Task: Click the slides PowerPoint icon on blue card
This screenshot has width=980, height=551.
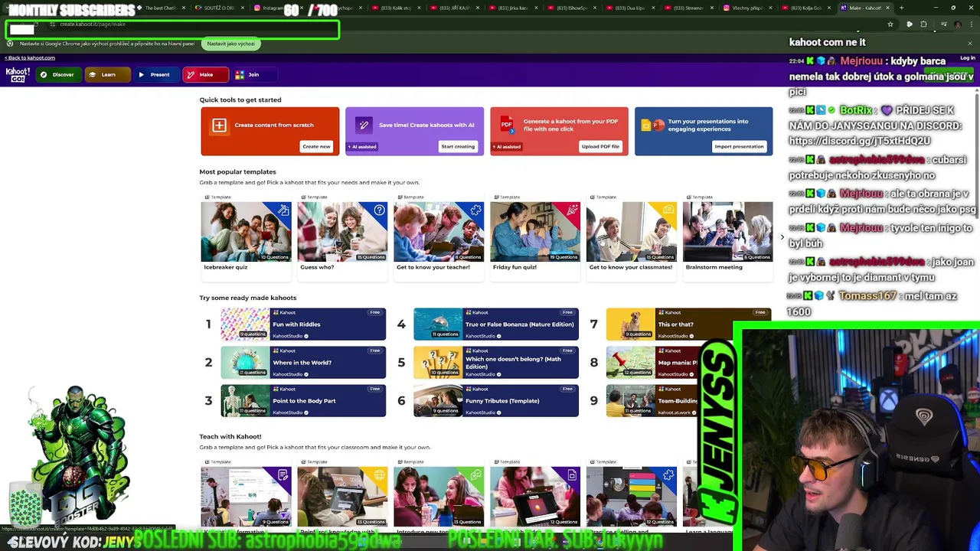Action: tap(652, 126)
